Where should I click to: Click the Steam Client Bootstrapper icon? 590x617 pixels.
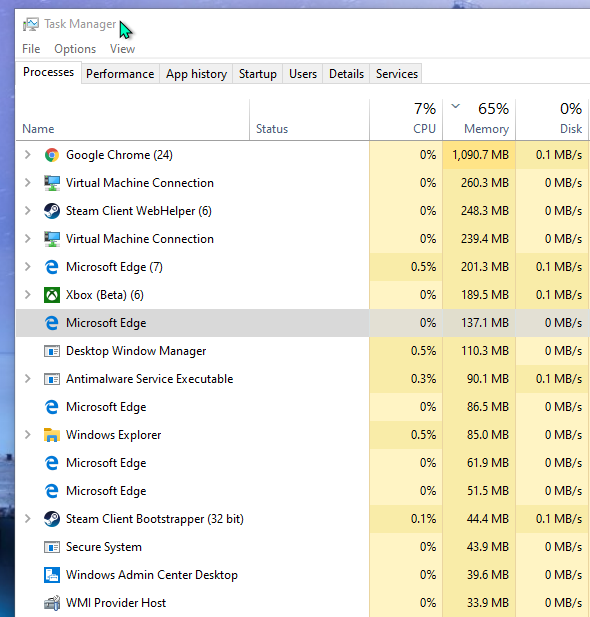point(52,519)
